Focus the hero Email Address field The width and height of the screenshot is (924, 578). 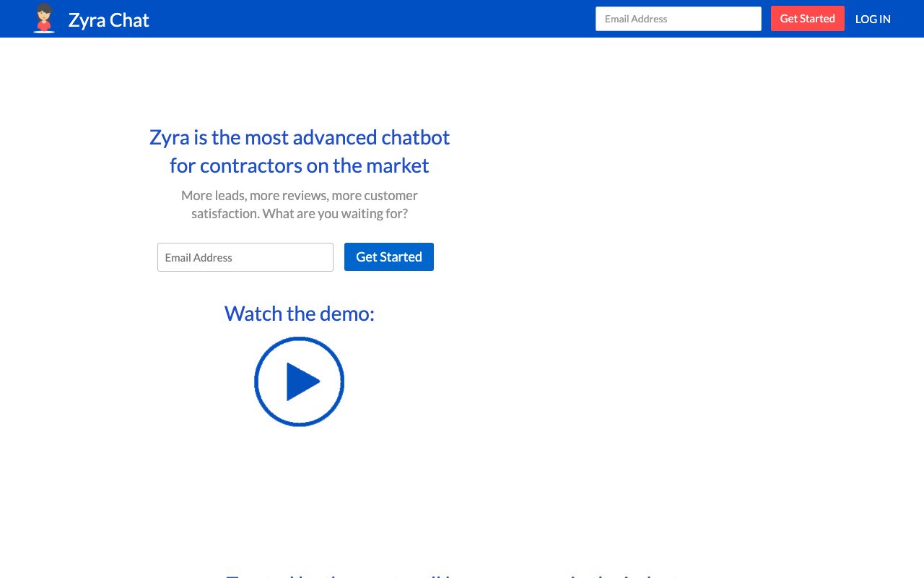pyautogui.click(x=245, y=257)
